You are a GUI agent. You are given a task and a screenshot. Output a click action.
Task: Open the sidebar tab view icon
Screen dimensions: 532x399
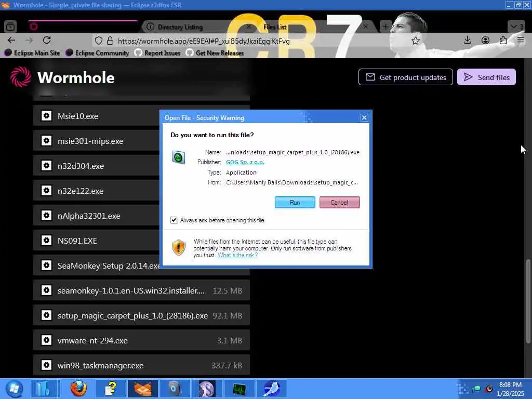click(10, 26)
